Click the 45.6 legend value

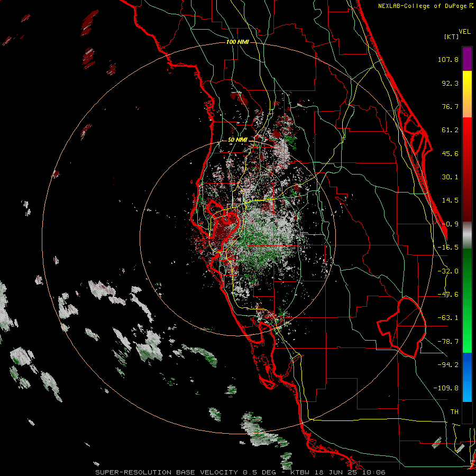(450, 153)
